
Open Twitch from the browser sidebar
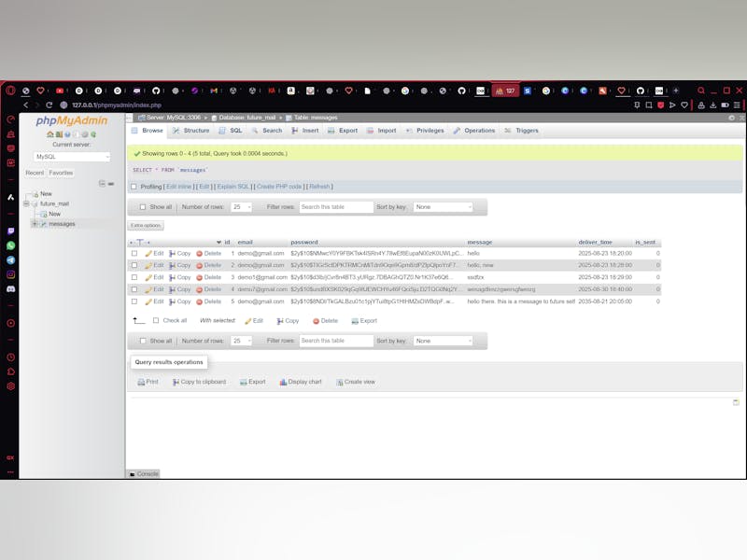(x=10, y=231)
